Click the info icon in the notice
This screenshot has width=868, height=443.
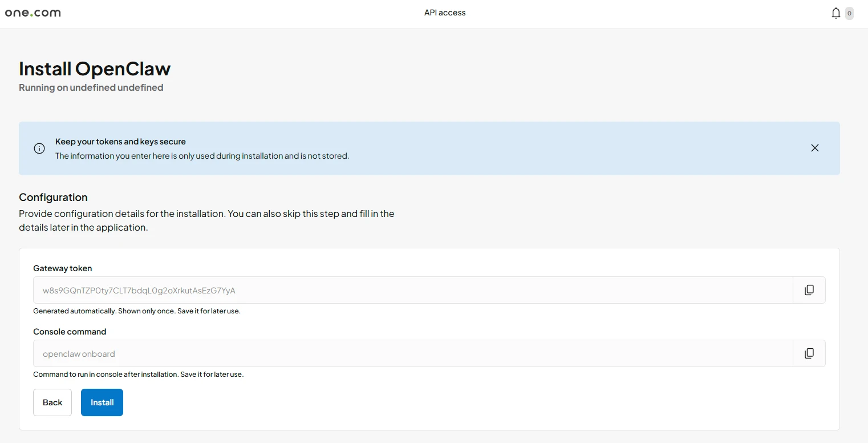(39, 148)
